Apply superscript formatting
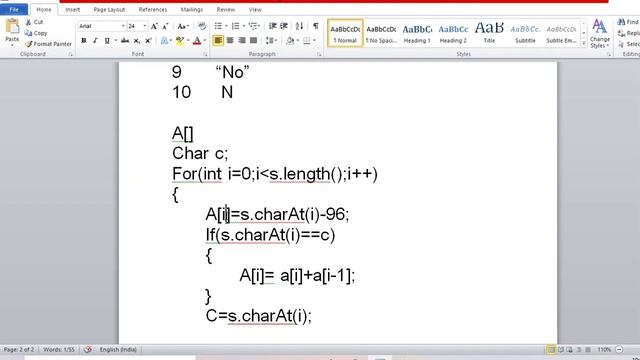 (148, 40)
